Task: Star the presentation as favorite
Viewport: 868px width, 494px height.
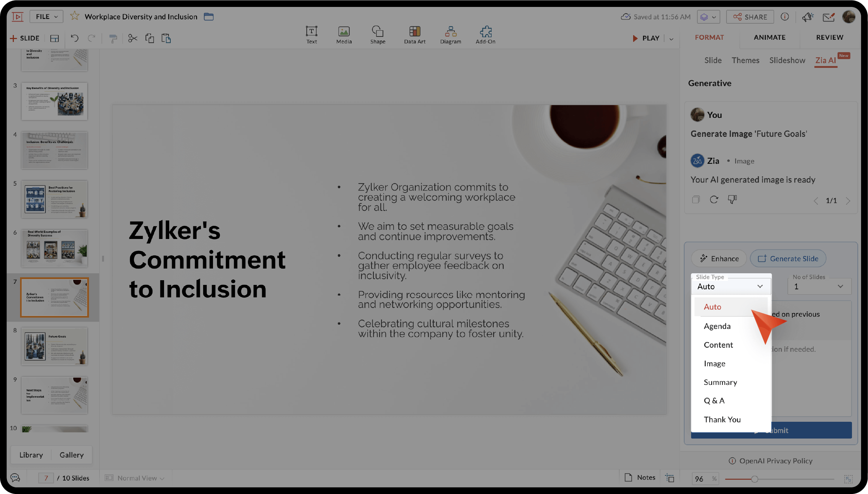Action: pos(74,16)
